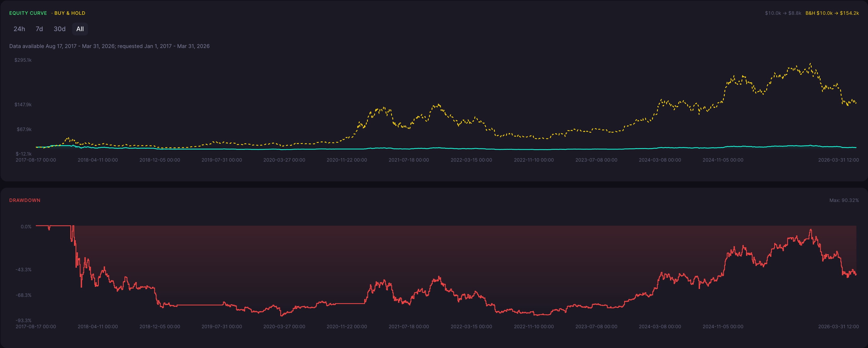This screenshot has height=348, width=868.
Task: Select the 24h time range tab
Action: click(19, 29)
